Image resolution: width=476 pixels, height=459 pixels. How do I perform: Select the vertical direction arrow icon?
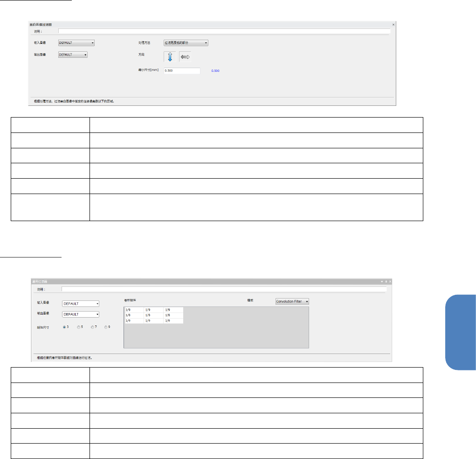pyautogui.click(x=170, y=57)
